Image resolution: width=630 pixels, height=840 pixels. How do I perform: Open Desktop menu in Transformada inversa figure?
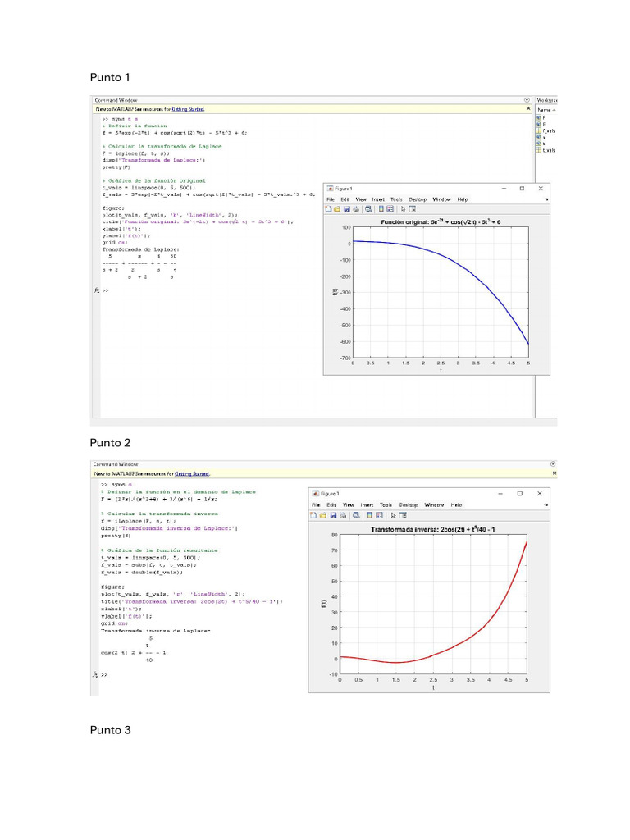pyautogui.click(x=409, y=504)
